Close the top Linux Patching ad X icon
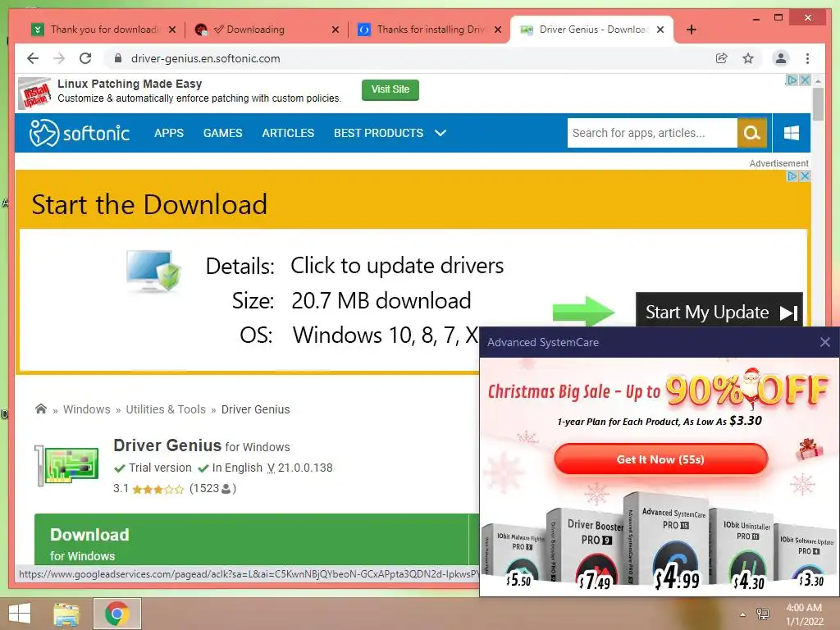840x630 pixels. (x=805, y=80)
